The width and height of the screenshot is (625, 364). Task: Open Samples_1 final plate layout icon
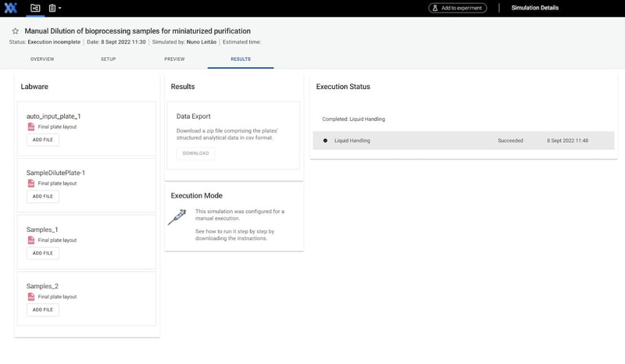[31, 240]
